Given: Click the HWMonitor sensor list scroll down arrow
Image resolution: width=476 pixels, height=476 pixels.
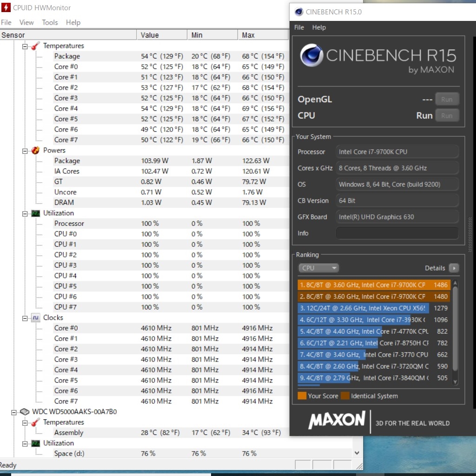Looking at the screenshot, I should pos(357,453).
